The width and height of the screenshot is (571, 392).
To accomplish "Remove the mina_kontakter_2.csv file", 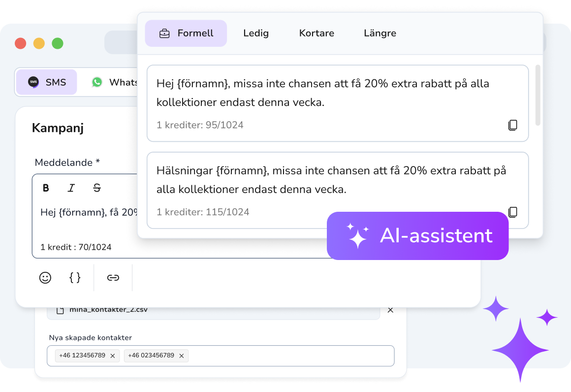I will coord(390,310).
